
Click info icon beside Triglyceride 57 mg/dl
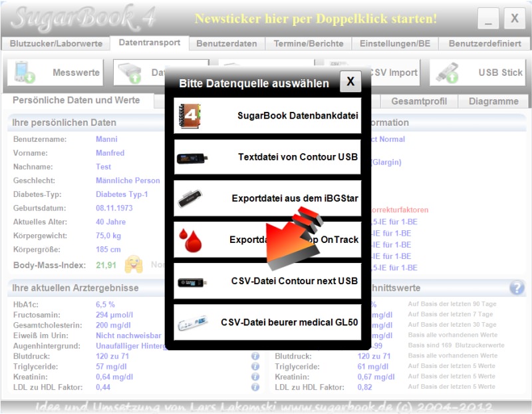(x=255, y=367)
